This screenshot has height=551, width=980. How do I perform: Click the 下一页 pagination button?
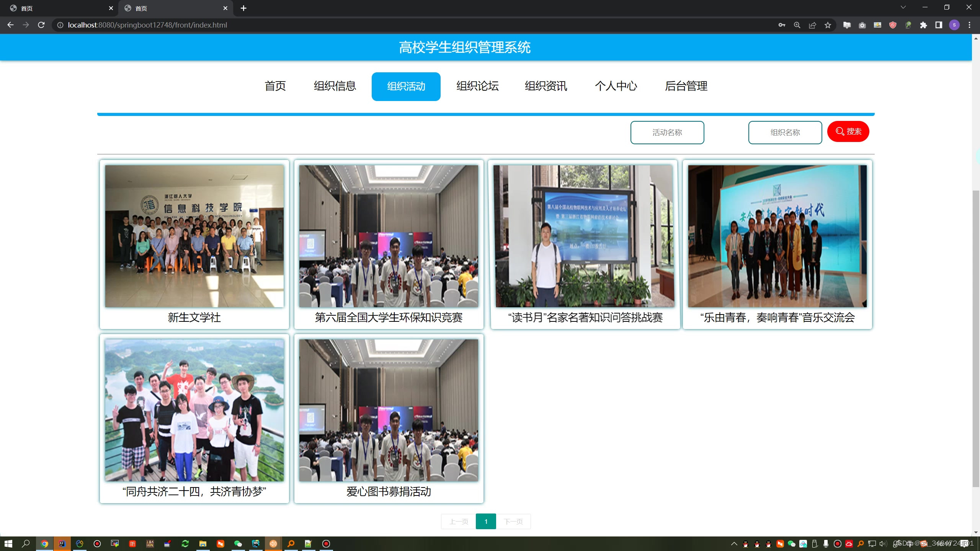click(513, 522)
